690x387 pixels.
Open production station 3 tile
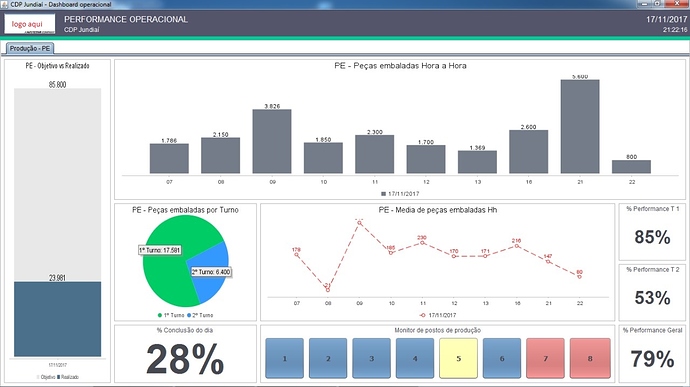point(371,358)
